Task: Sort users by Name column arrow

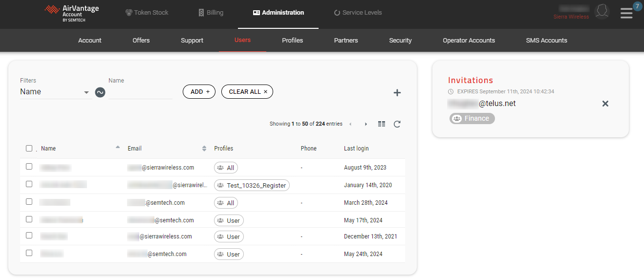Action: click(x=117, y=147)
